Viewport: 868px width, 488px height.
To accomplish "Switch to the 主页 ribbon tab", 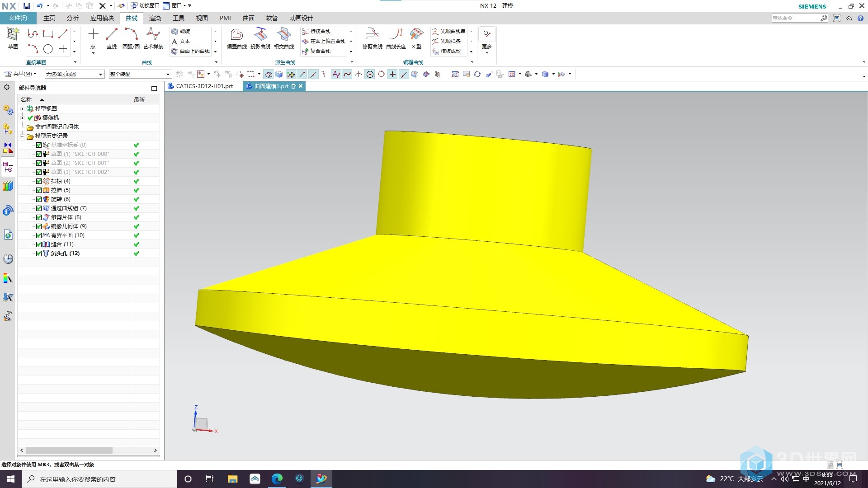I will [x=49, y=18].
